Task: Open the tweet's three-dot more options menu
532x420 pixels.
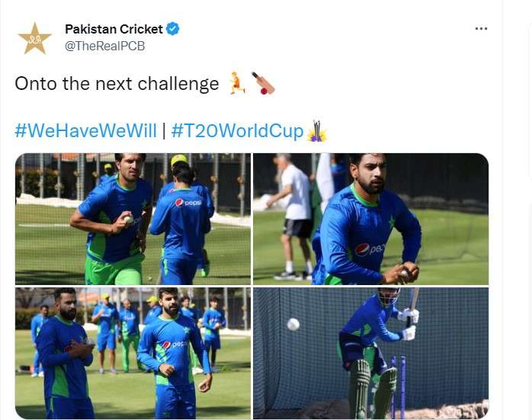Action: click(x=481, y=29)
